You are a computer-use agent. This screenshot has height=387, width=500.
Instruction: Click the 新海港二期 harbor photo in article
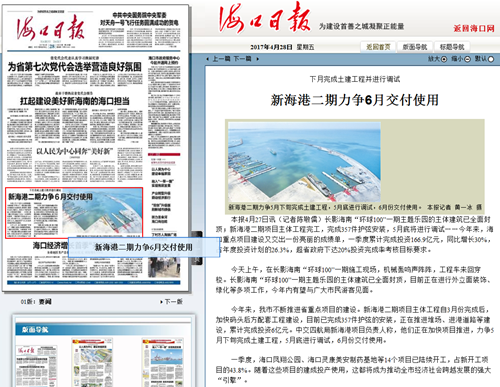click(x=304, y=162)
